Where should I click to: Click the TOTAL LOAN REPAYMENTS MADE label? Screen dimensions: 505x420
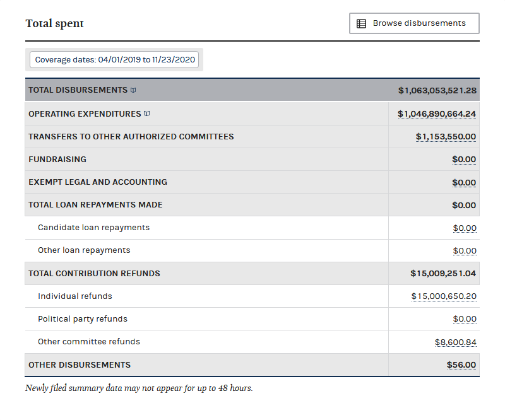click(x=95, y=205)
